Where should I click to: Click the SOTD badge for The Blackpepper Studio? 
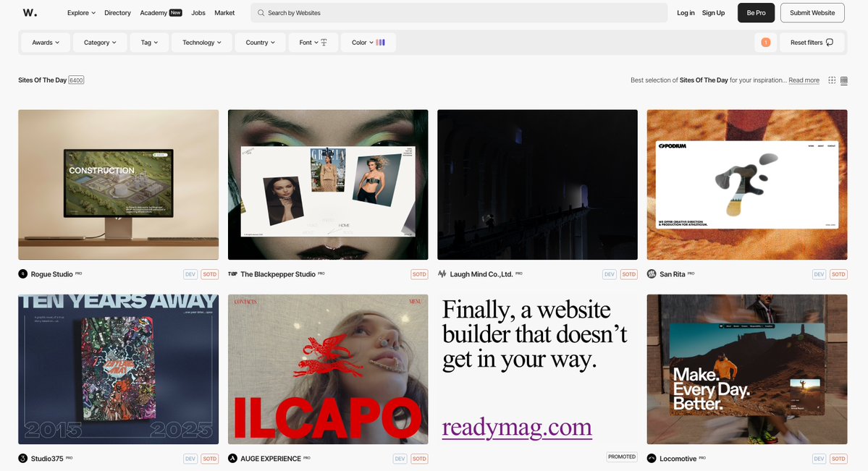coord(419,274)
